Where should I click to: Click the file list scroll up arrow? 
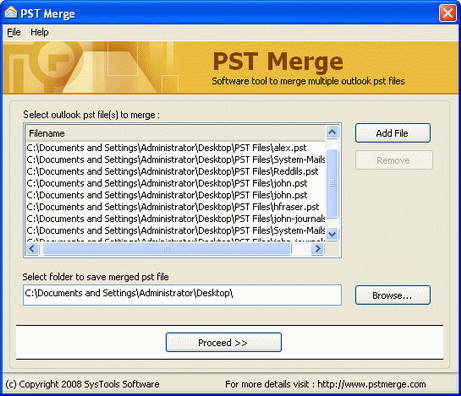pos(332,132)
